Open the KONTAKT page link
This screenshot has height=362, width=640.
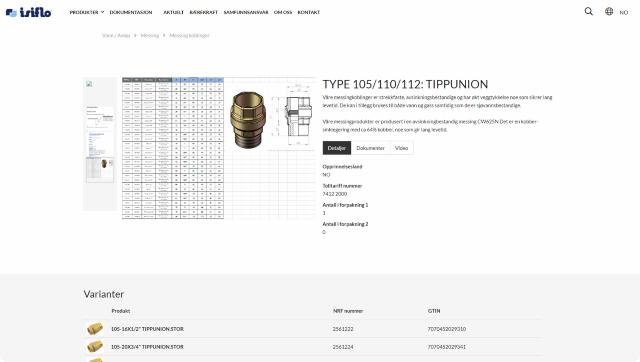tap(309, 12)
